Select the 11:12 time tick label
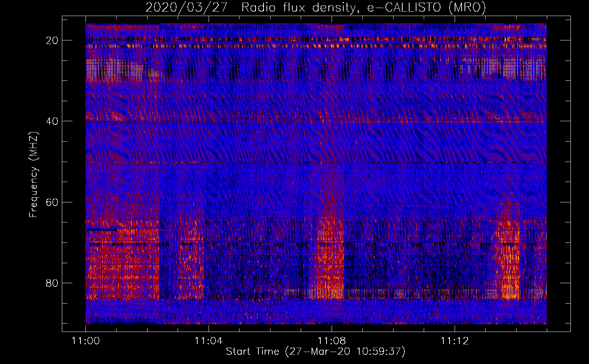 455,341
